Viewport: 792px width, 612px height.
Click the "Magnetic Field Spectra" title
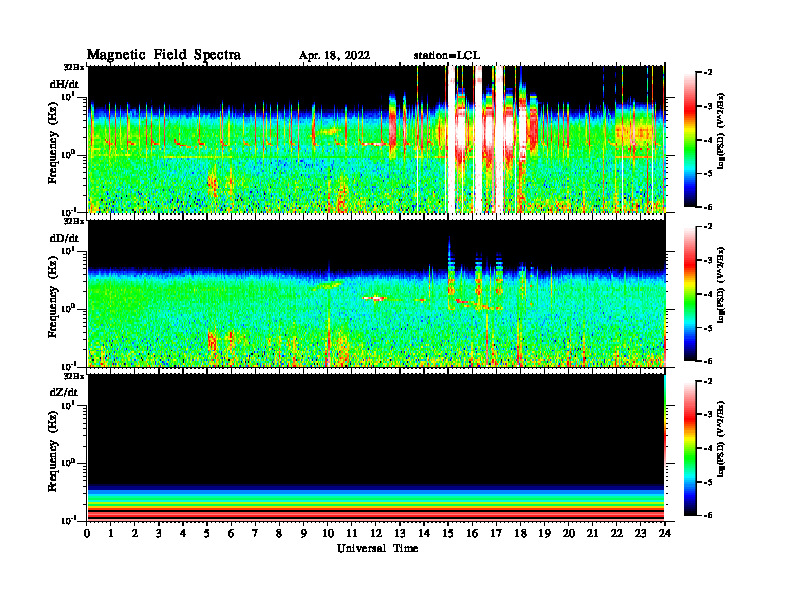[x=164, y=55]
